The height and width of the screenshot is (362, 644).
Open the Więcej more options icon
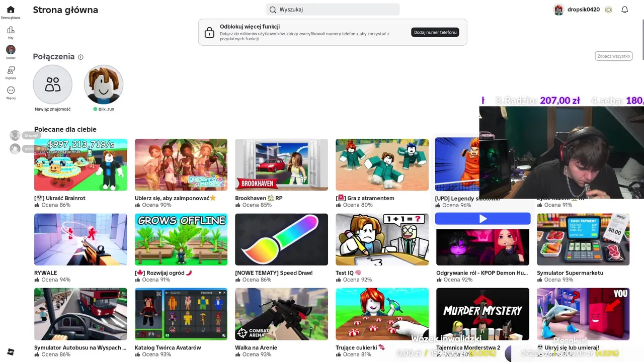click(x=11, y=90)
